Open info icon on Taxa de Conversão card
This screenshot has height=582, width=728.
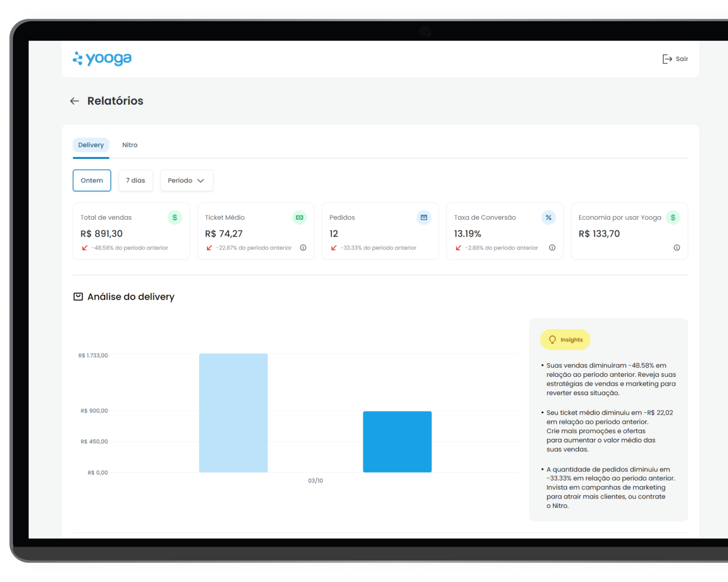click(x=552, y=248)
